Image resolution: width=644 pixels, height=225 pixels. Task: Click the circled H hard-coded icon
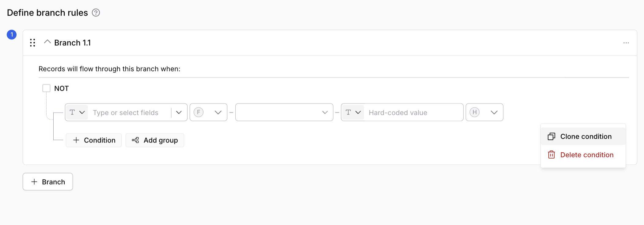pyautogui.click(x=475, y=112)
